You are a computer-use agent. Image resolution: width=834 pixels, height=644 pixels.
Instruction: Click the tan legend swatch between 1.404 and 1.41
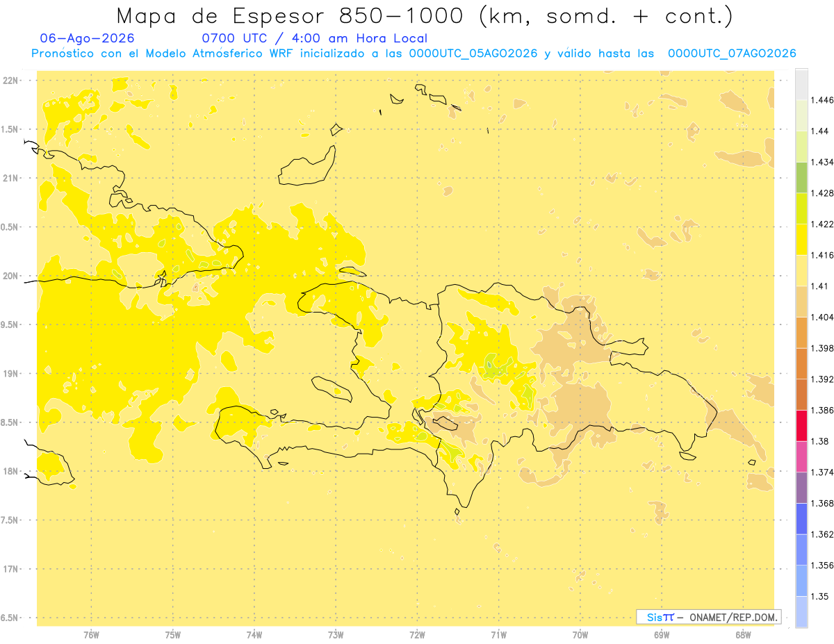coord(801,302)
